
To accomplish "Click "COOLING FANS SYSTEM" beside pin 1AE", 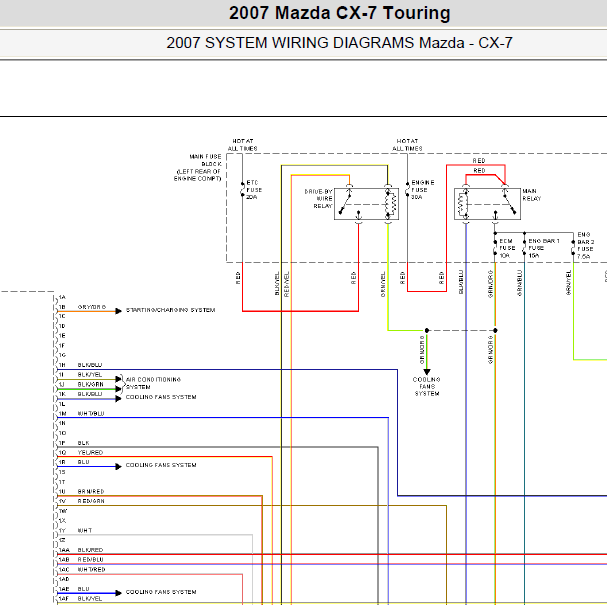I will (161, 592).
